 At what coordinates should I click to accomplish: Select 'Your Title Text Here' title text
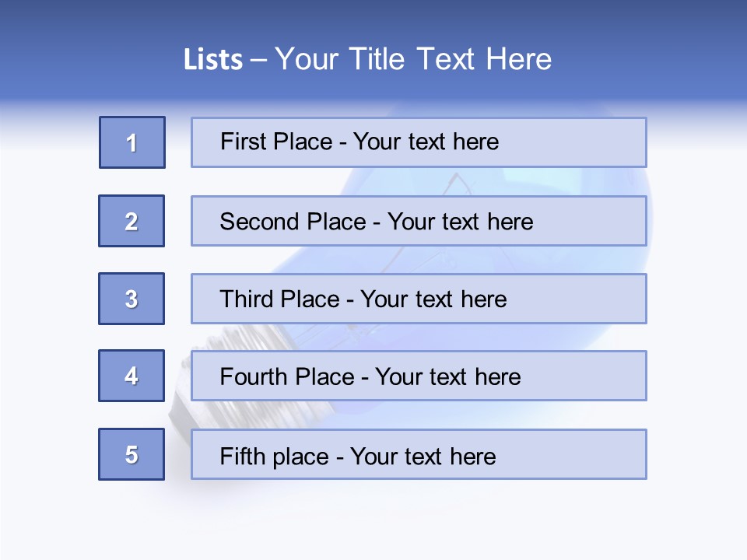tap(413, 59)
